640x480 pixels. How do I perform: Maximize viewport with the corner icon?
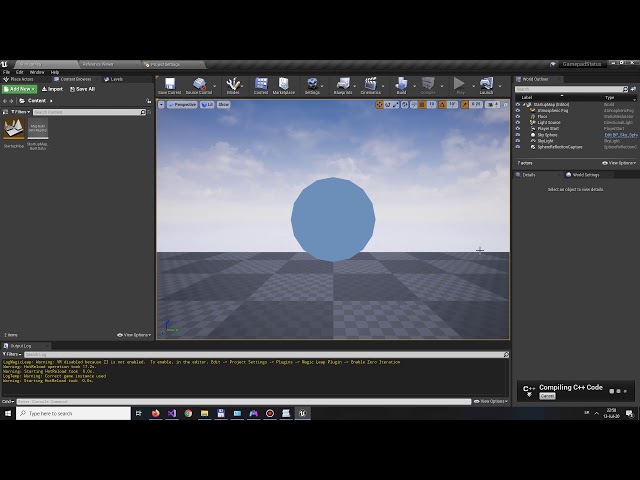(505, 105)
